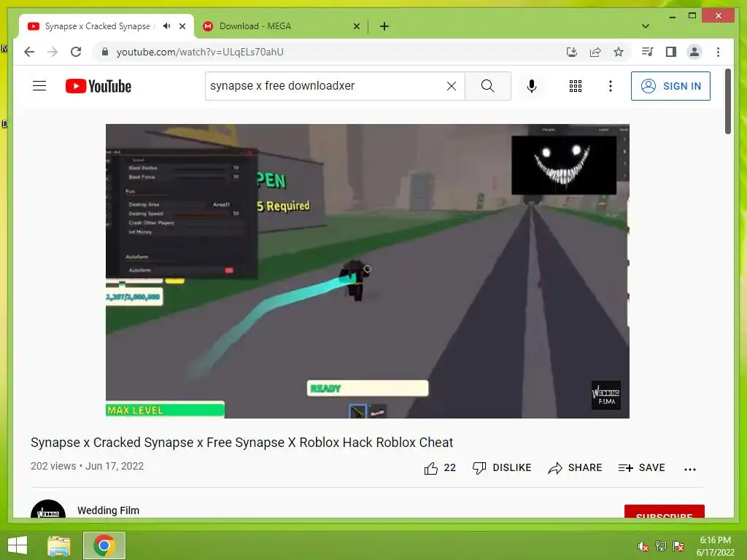Click the SIGN IN button

(670, 86)
